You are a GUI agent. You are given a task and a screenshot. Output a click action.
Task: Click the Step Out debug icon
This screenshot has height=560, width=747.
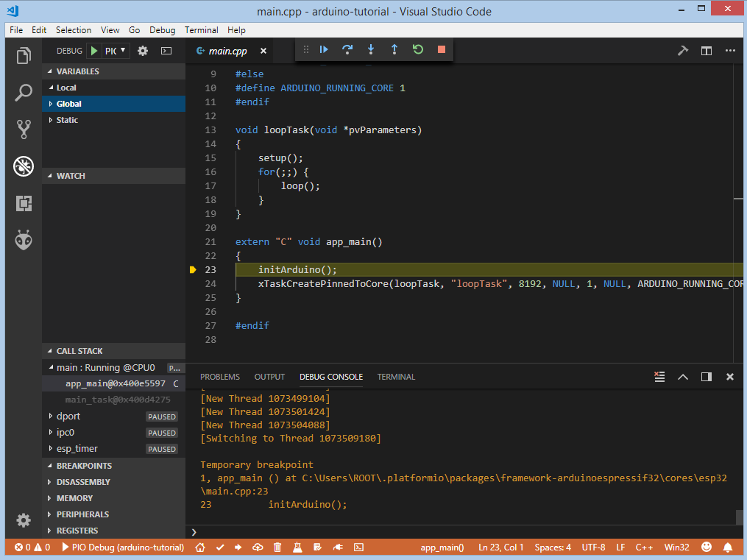click(x=394, y=49)
